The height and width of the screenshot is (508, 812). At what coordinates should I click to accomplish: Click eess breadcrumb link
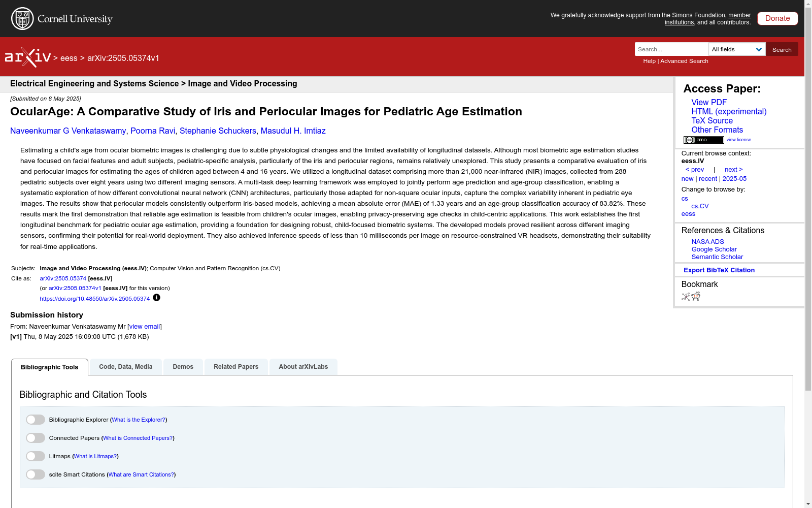(x=69, y=58)
